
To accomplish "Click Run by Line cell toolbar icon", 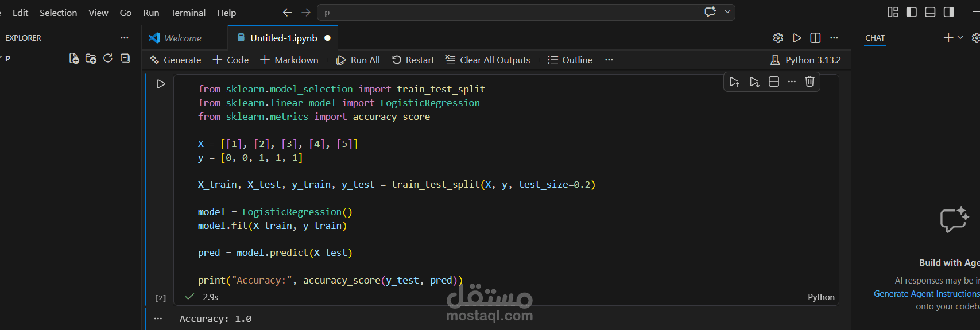I will (x=734, y=81).
